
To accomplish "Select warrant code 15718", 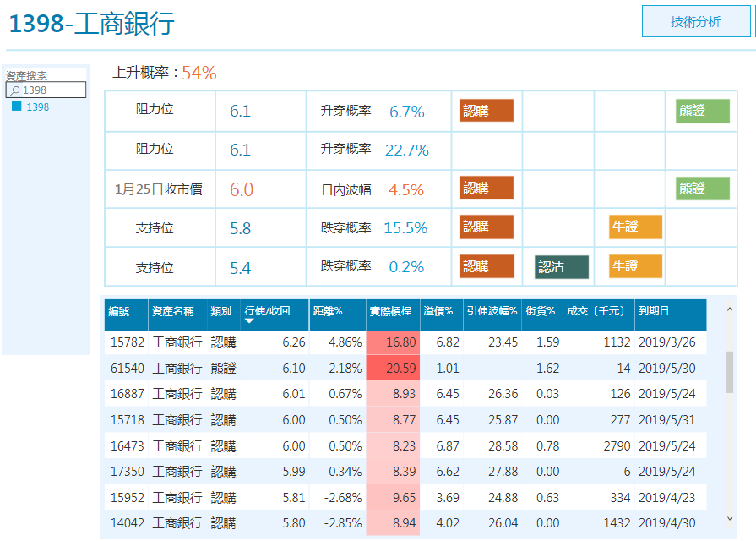I will (x=128, y=420).
